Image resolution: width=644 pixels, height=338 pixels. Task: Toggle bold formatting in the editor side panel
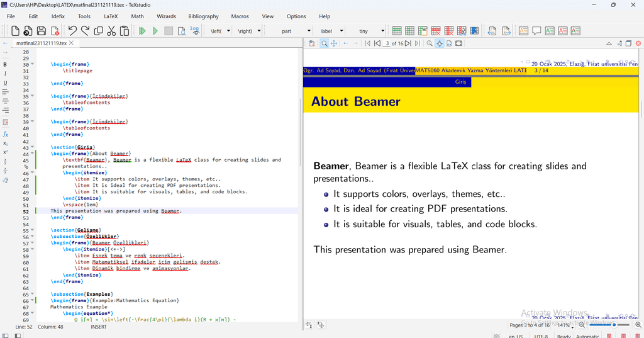[5, 64]
